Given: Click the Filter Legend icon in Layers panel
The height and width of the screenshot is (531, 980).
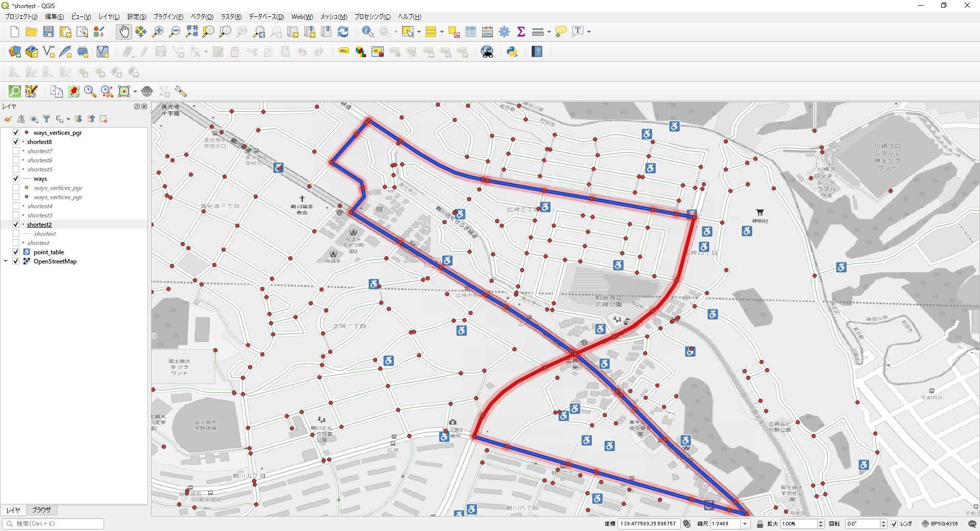Looking at the screenshot, I should (46, 119).
